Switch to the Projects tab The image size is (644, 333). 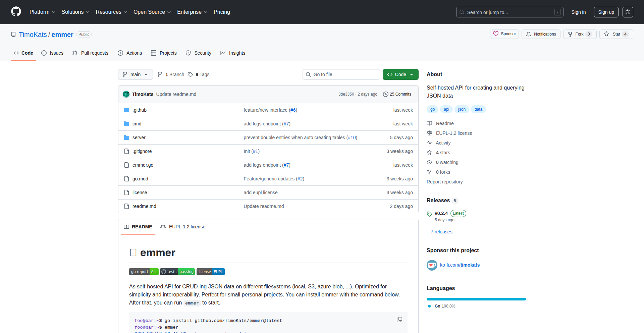pyautogui.click(x=164, y=53)
